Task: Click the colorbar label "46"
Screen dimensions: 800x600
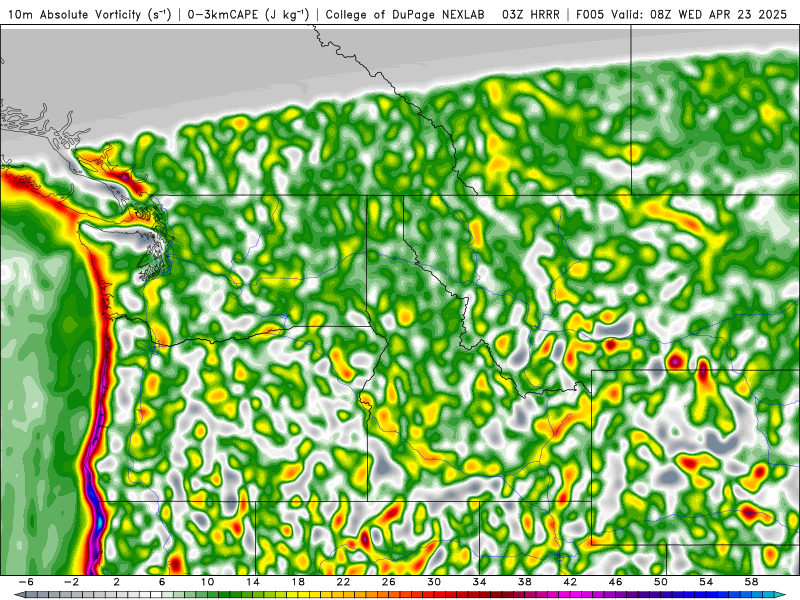Action: [615, 581]
